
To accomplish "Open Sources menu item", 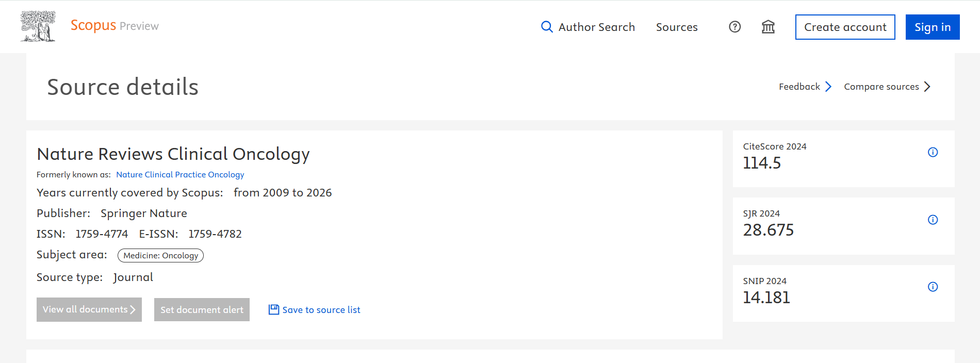I will [676, 27].
